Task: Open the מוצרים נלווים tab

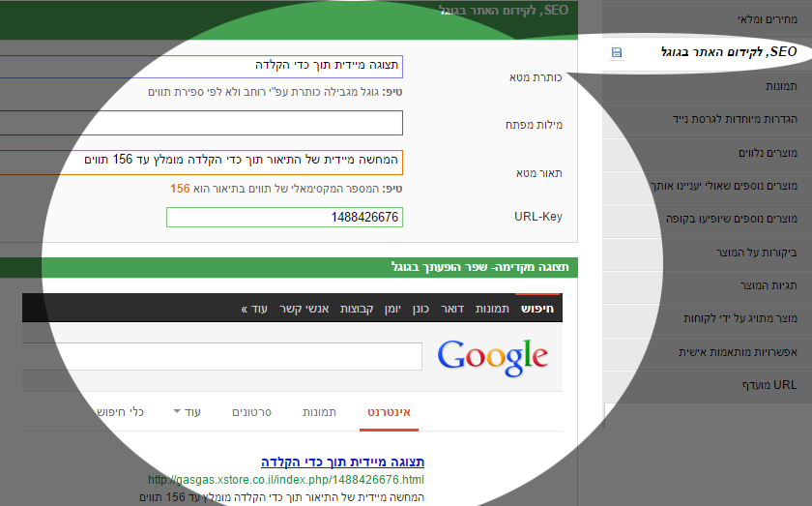Action: pyautogui.click(x=768, y=153)
